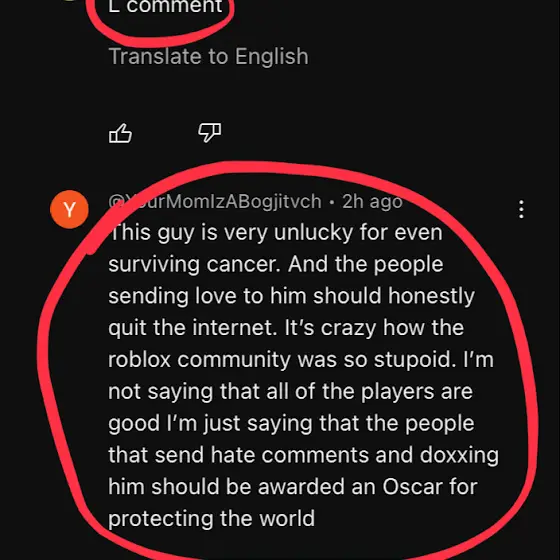
Task: Click the line "not saying that all of the players are"
Action: pos(290,392)
